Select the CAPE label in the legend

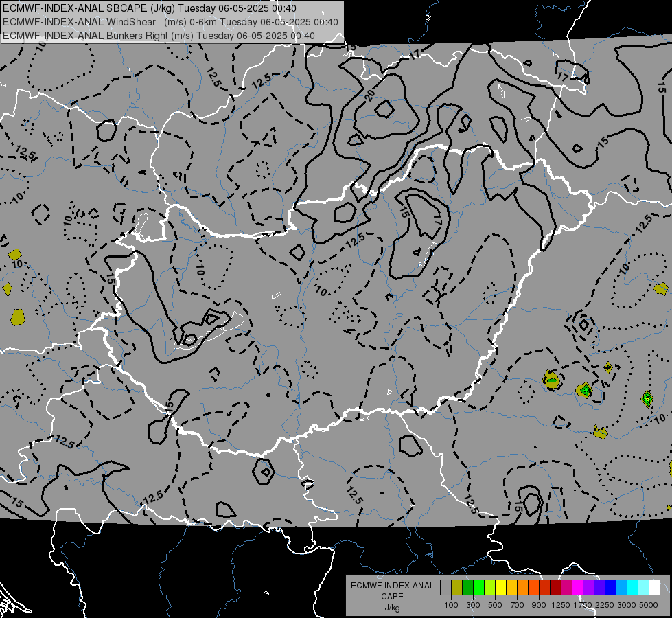(392, 597)
